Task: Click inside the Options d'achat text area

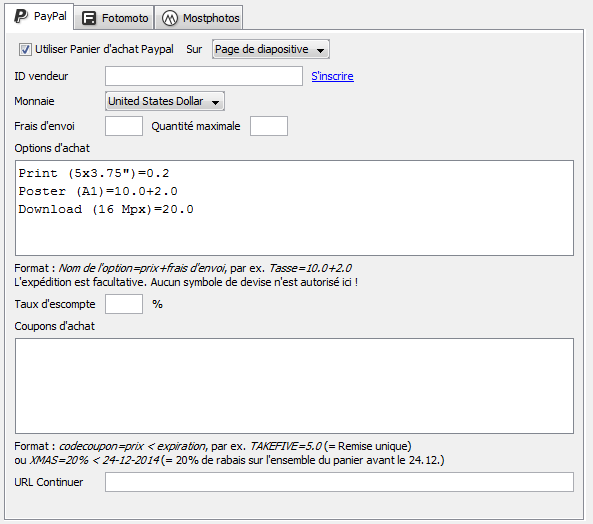Action: (294, 208)
